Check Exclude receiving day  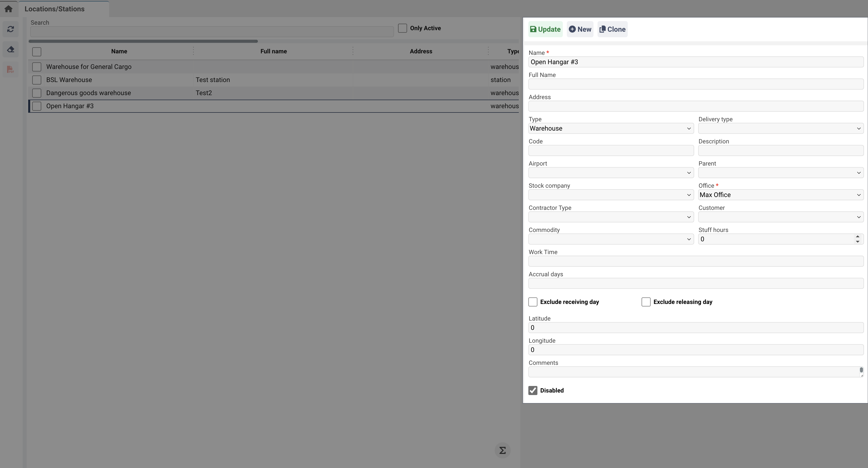(x=533, y=302)
